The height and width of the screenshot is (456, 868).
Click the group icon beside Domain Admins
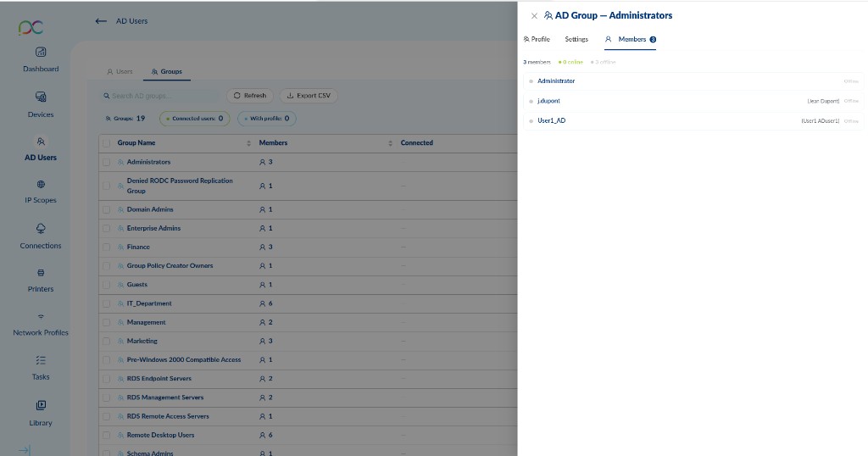(120, 209)
